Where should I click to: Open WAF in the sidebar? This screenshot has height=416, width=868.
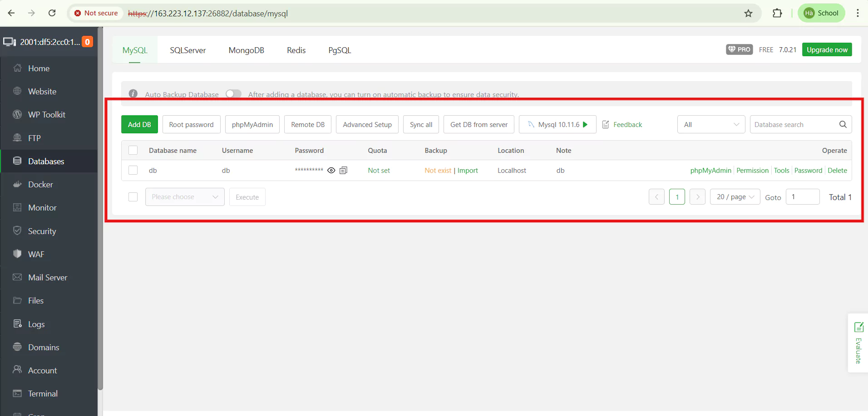[49, 254]
